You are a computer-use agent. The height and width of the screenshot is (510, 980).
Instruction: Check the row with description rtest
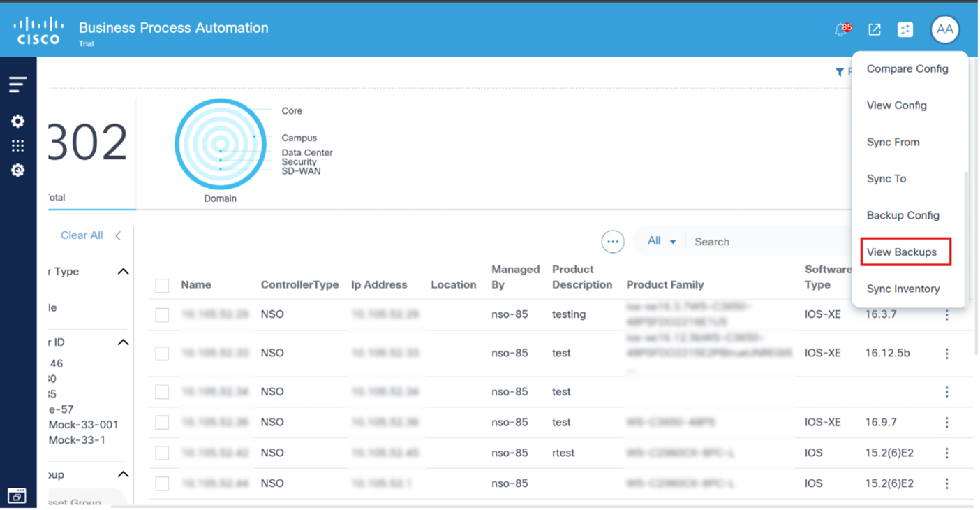(162, 453)
